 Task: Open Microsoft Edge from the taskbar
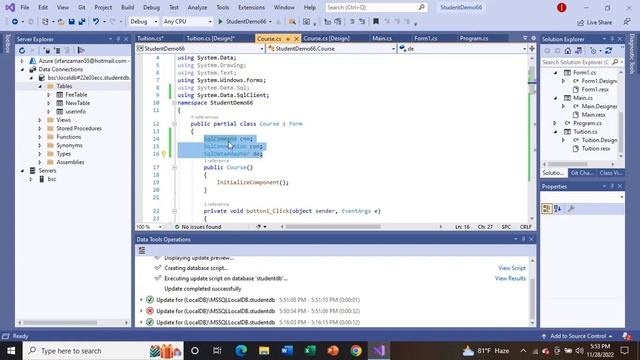point(241,351)
